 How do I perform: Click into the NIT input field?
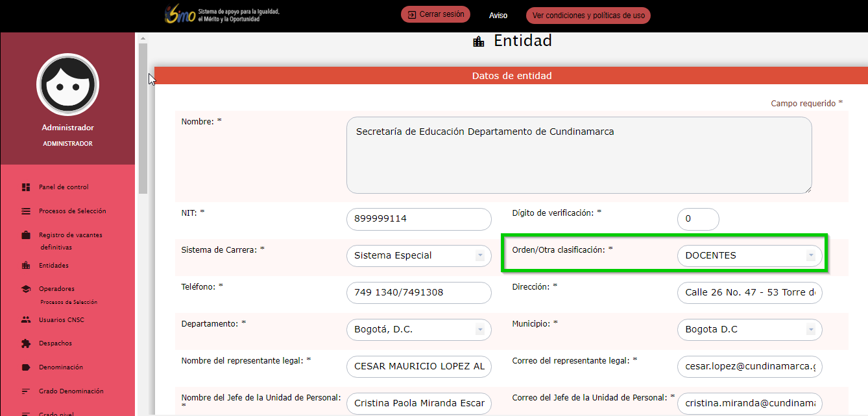pyautogui.click(x=418, y=219)
